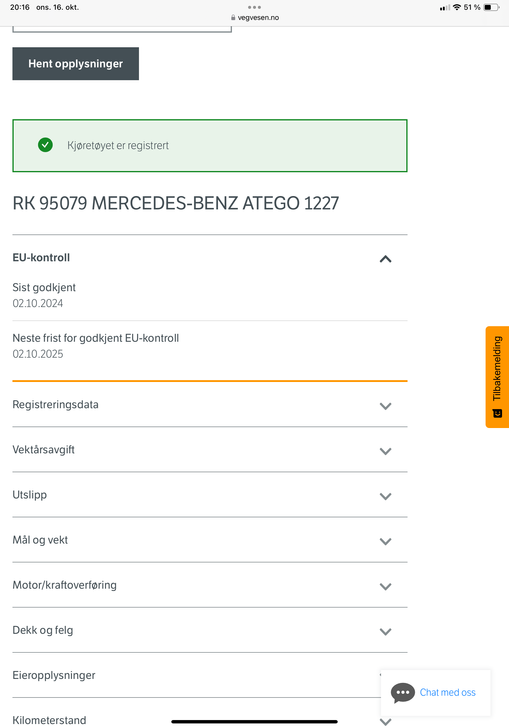Select the Kilometerstand row label
Screen dimensions: 509x728
[49, 720]
